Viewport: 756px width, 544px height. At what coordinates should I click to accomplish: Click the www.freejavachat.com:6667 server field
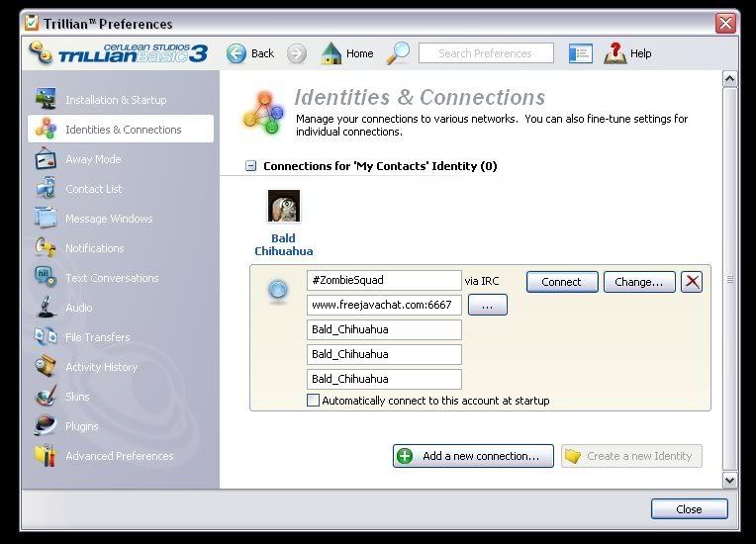[384, 305]
